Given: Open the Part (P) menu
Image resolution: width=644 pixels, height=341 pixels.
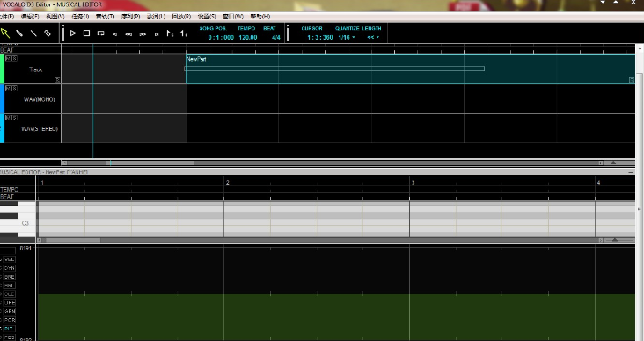Looking at the screenshot, I should click(x=130, y=17).
